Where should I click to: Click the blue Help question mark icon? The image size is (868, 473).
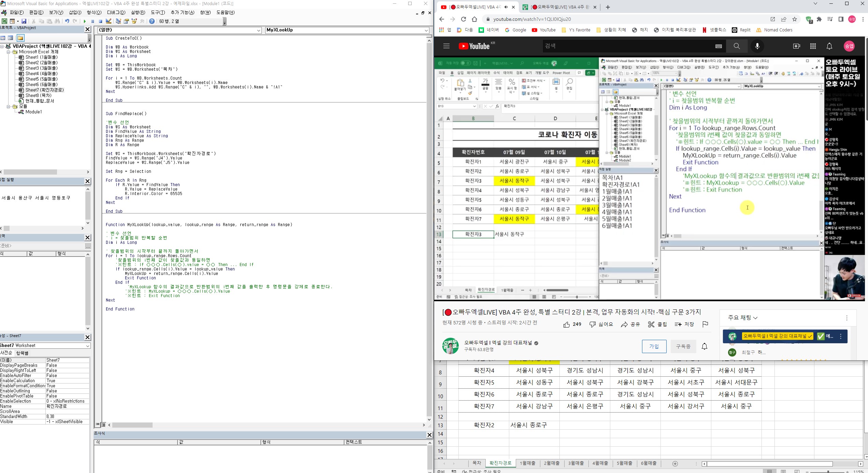[152, 21]
